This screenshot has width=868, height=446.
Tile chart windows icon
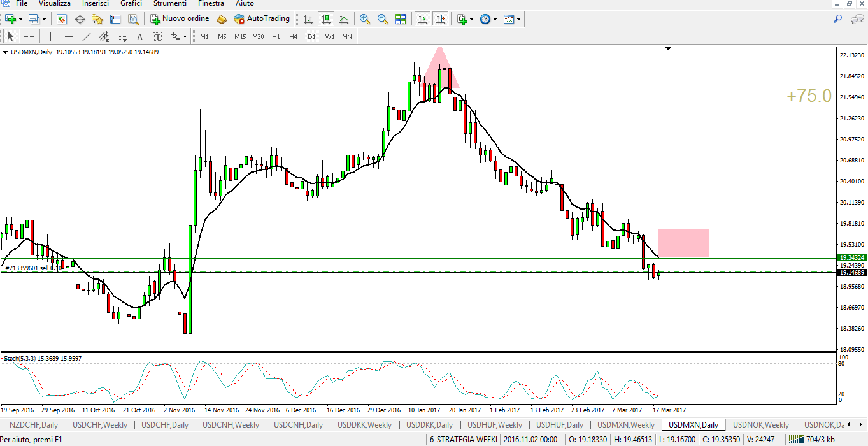click(401, 19)
